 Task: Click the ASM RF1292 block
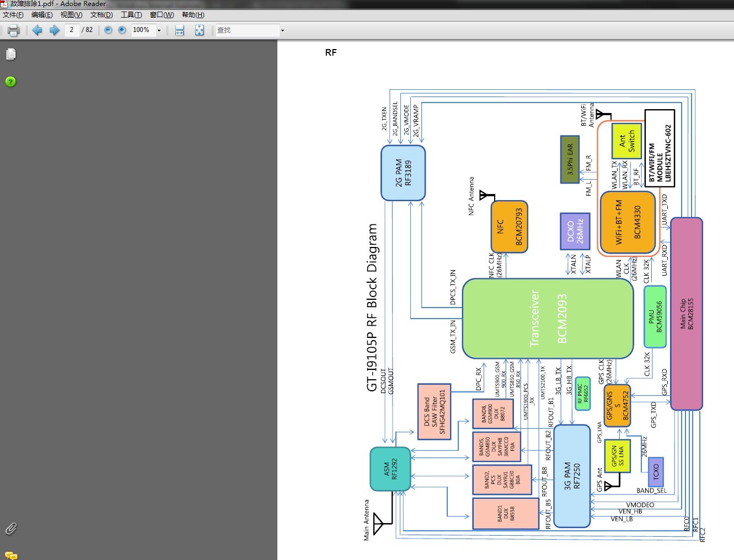tap(390, 469)
